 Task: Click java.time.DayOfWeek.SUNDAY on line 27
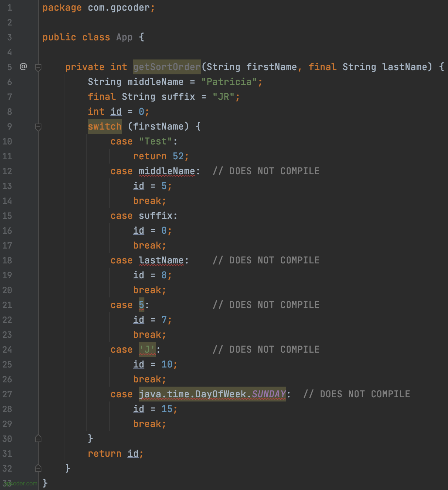pyautogui.click(x=212, y=394)
